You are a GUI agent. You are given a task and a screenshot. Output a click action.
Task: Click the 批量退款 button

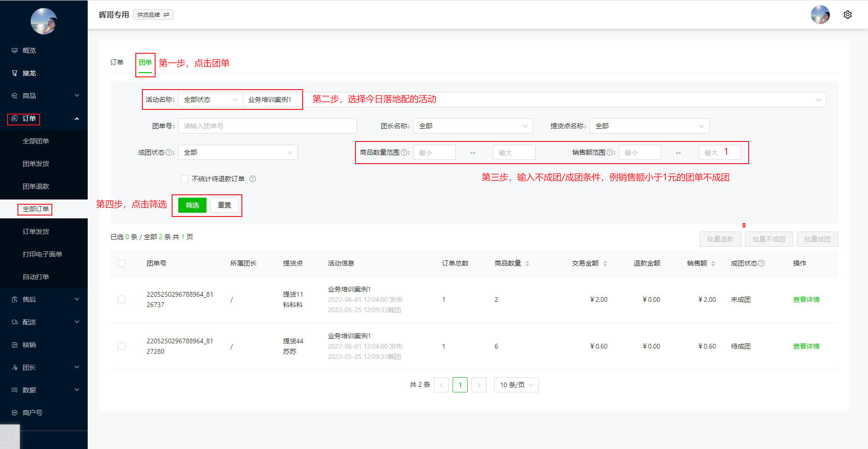(x=720, y=239)
